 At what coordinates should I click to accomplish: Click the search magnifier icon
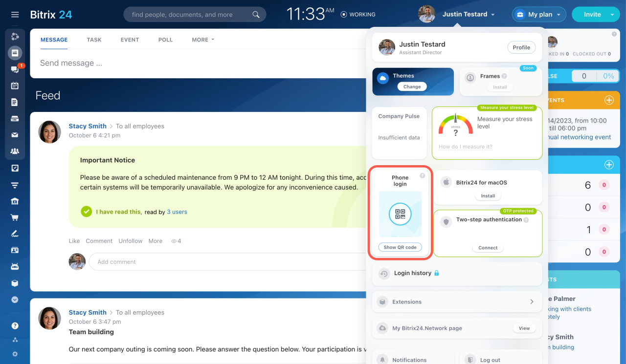click(256, 15)
